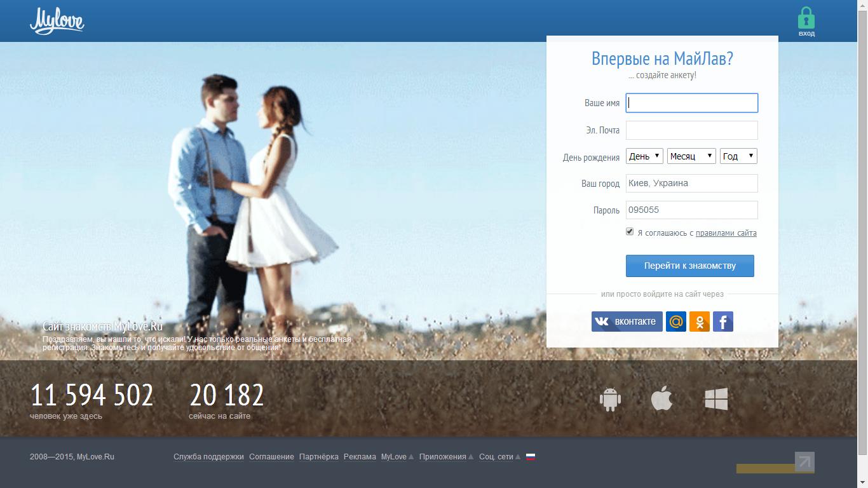Click the Перейти к знакомству button
Viewport: 868px width, 488px height.
[689, 266]
